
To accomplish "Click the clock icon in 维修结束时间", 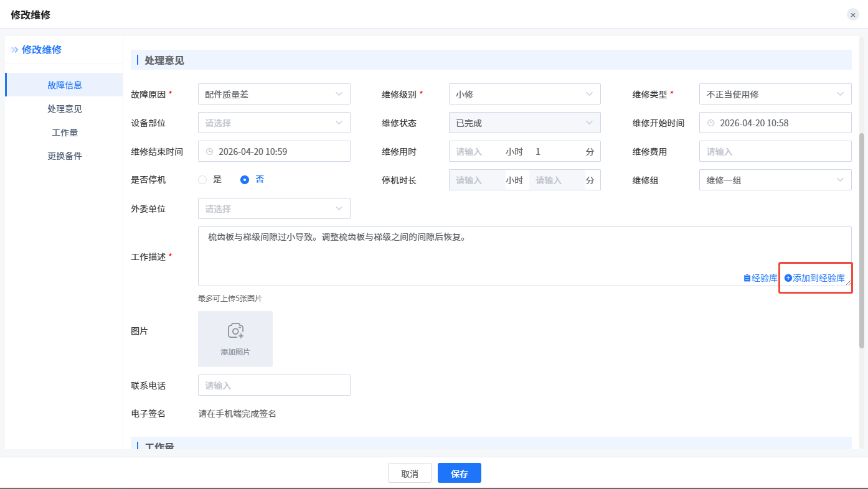I will [209, 151].
